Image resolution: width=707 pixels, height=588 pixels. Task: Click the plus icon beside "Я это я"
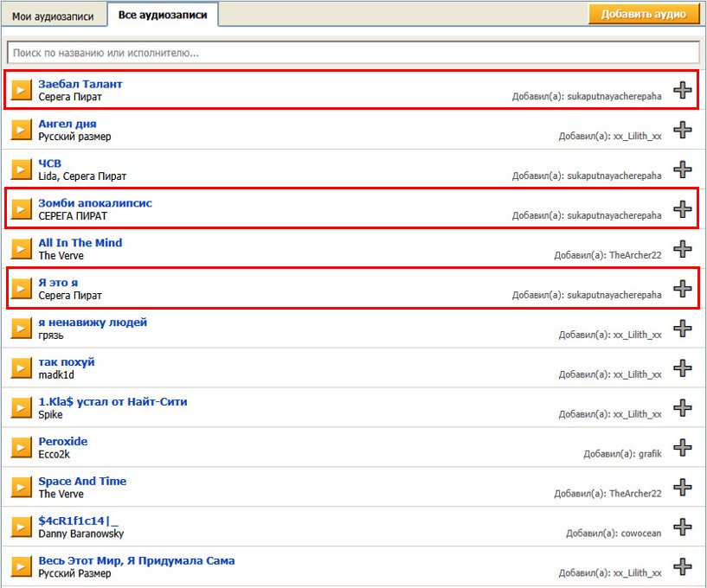coord(683,288)
